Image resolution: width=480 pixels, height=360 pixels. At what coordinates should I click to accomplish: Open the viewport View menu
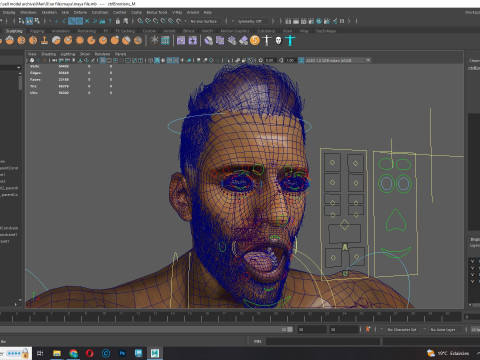tap(32, 54)
